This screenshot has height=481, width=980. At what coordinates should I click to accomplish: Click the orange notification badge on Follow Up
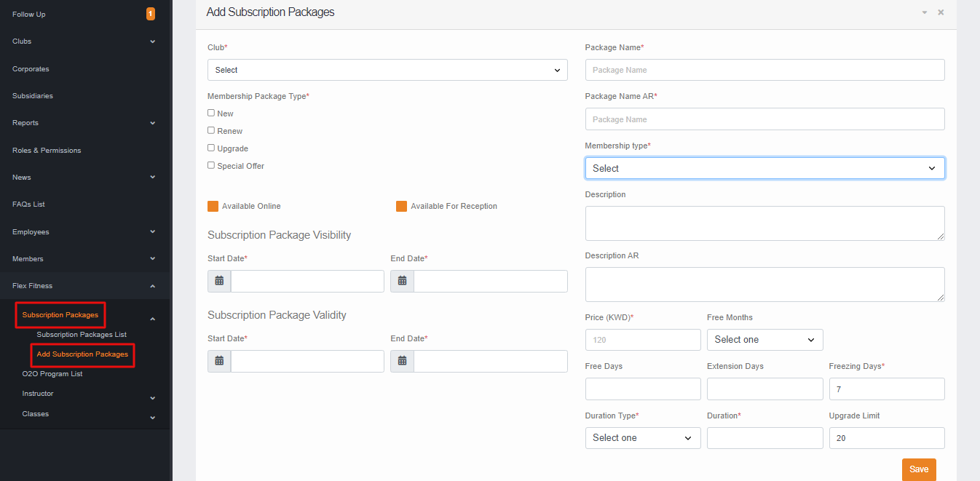(x=151, y=13)
